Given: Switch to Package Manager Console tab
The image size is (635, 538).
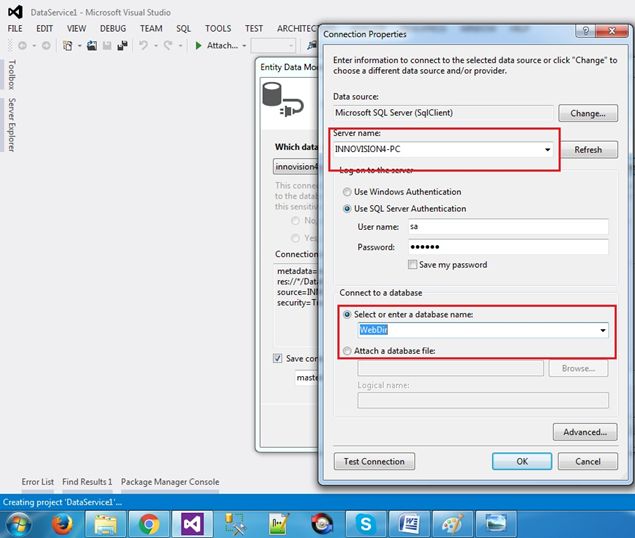Looking at the screenshot, I should [170, 482].
